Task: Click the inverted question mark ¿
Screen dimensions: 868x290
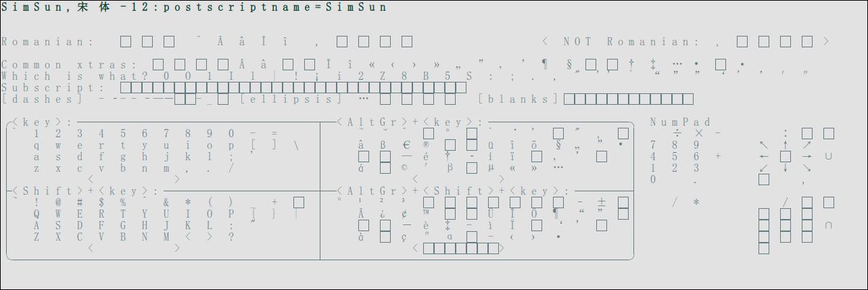Action: (x=383, y=214)
